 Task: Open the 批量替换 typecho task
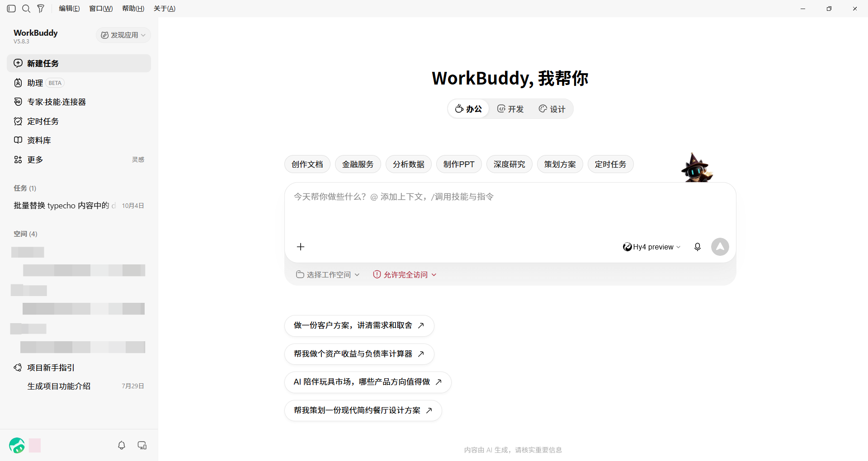click(79, 206)
